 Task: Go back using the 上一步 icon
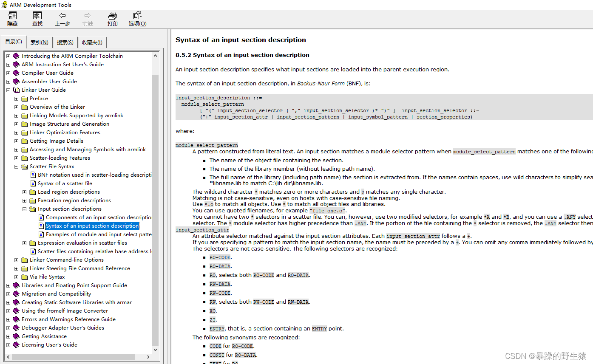[62, 19]
